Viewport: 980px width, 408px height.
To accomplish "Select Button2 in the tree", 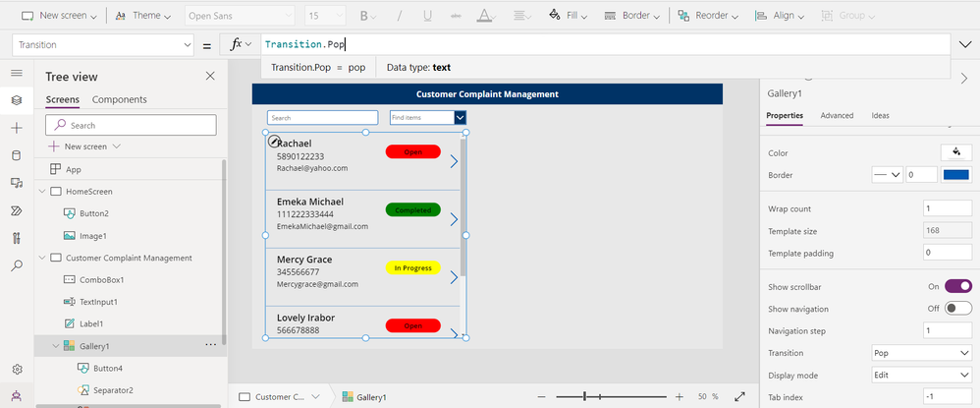I will [x=93, y=213].
